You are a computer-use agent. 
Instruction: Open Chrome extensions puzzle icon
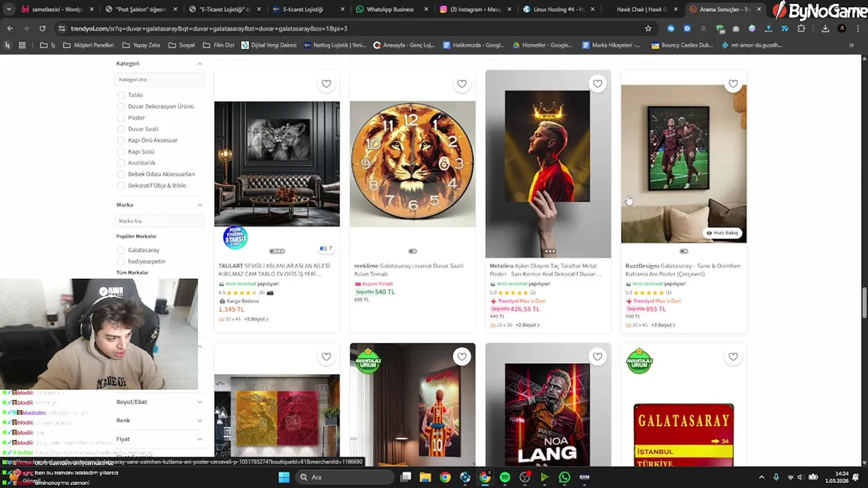801,28
